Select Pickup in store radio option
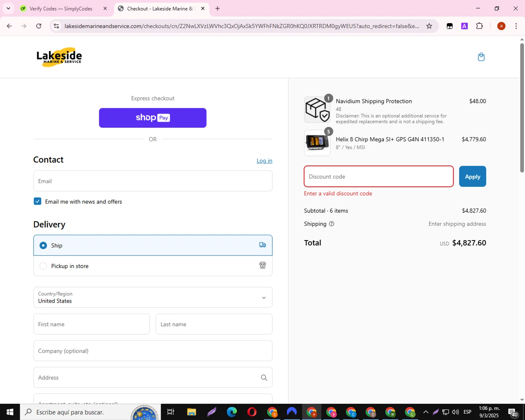525x420 pixels. point(43,266)
